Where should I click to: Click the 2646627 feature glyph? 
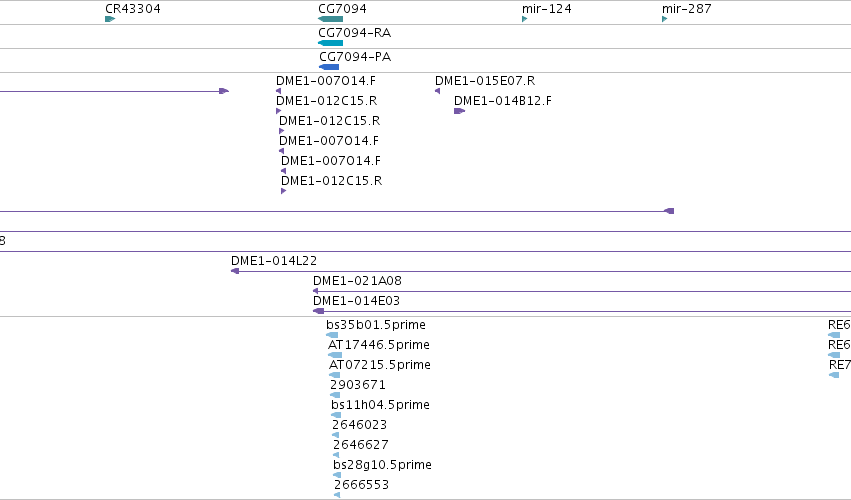[x=336, y=455]
